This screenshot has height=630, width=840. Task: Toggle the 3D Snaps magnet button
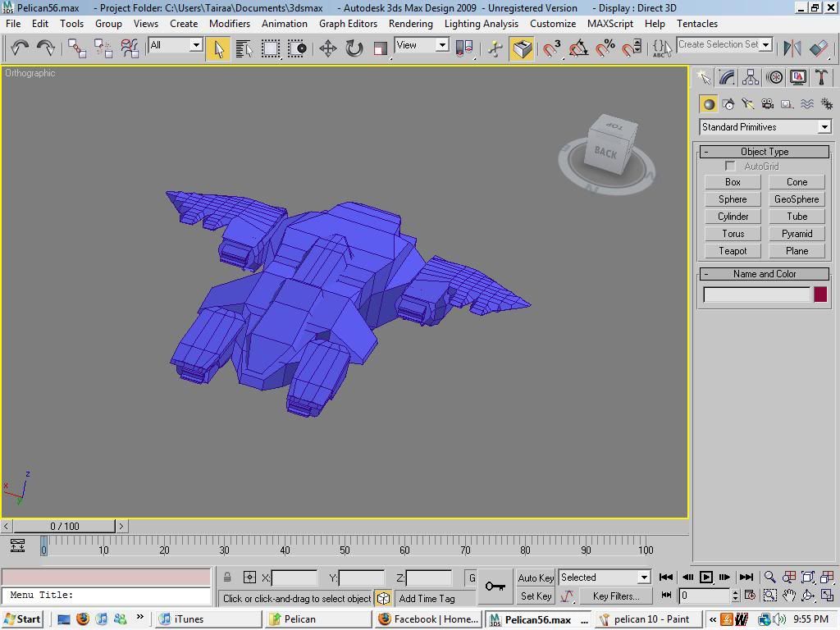[x=551, y=48]
